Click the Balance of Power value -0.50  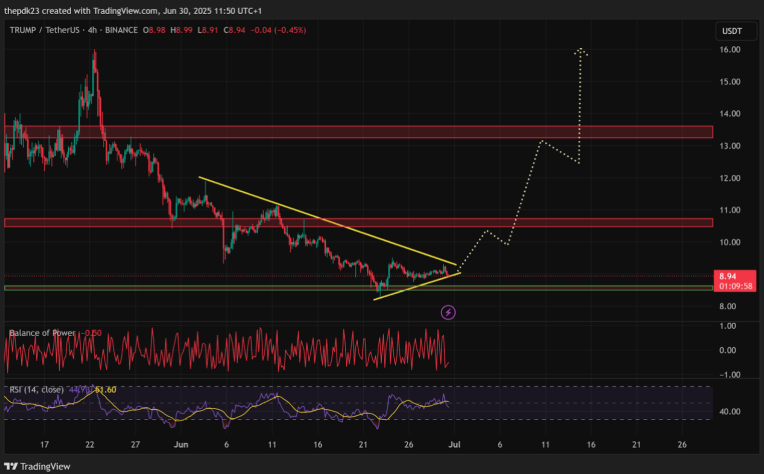click(x=91, y=333)
